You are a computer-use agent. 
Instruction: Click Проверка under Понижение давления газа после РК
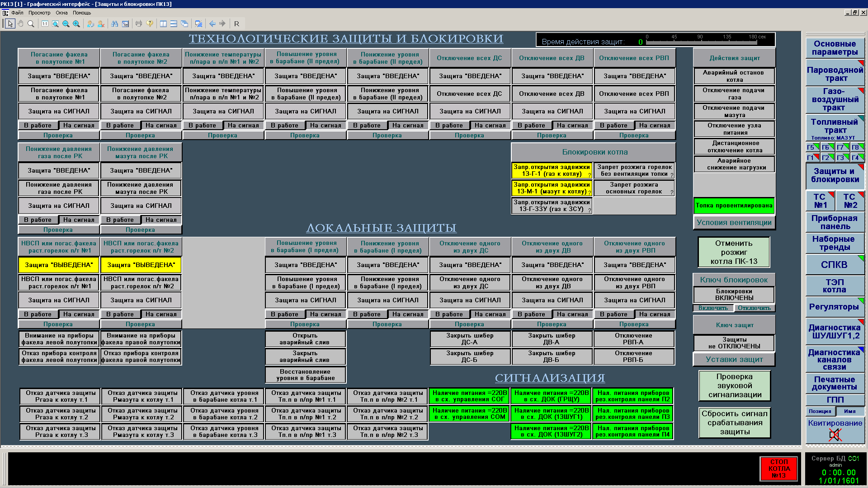58,230
